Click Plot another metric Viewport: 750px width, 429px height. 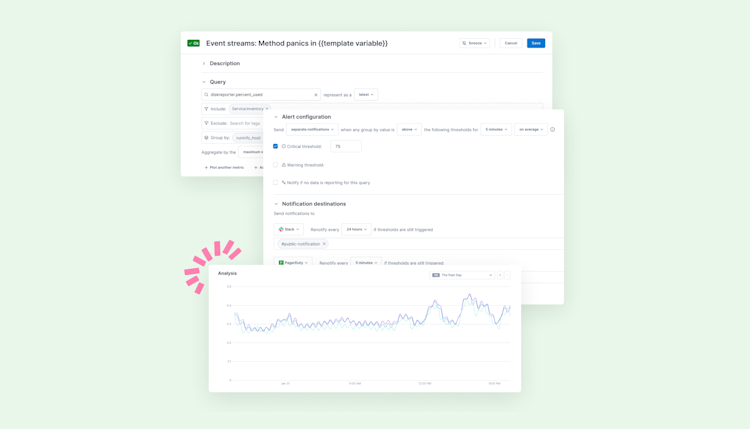pyautogui.click(x=224, y=167)
